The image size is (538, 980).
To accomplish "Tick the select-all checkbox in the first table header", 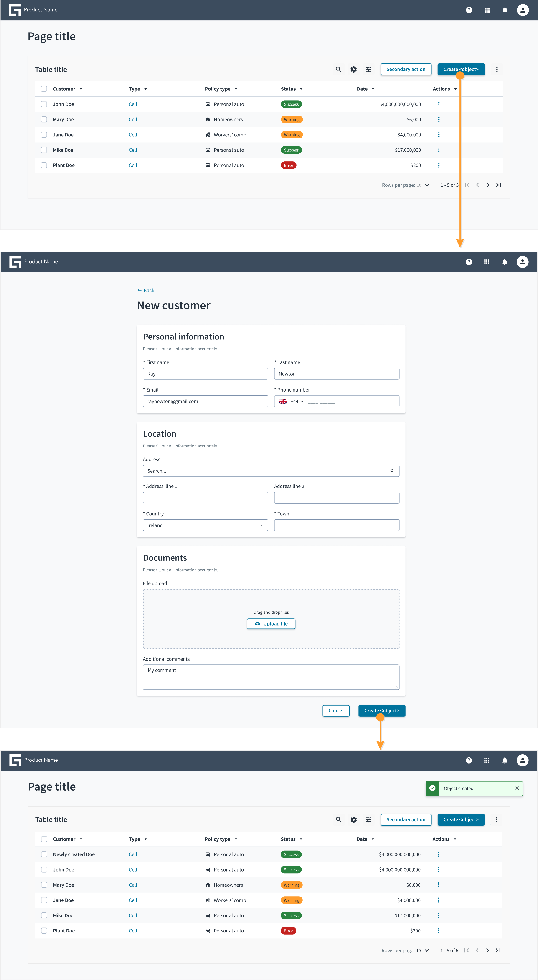I will click(x=44, y=89).
